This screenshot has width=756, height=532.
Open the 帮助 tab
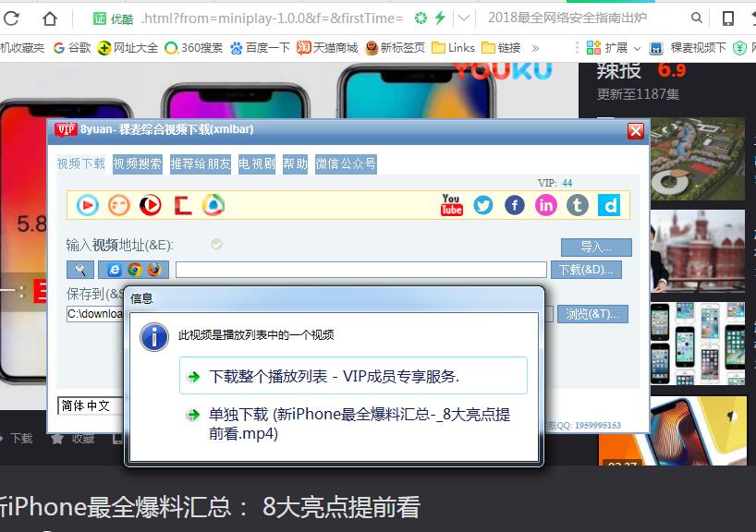295,163
